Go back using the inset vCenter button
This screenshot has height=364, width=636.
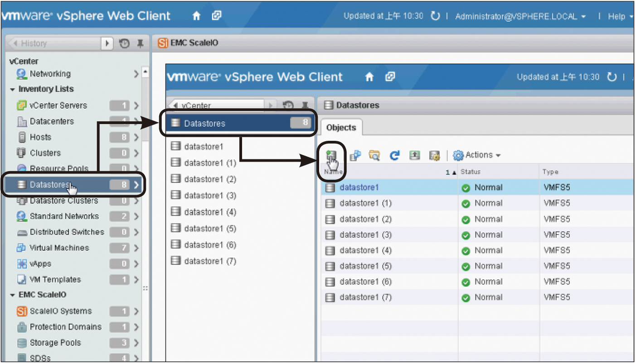(216, 105)
